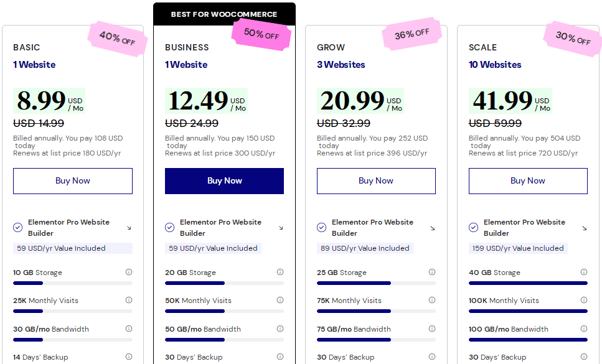Open the Elementor Pro chevron on Scale plan
602x364 pixels.
pos(585,228)
